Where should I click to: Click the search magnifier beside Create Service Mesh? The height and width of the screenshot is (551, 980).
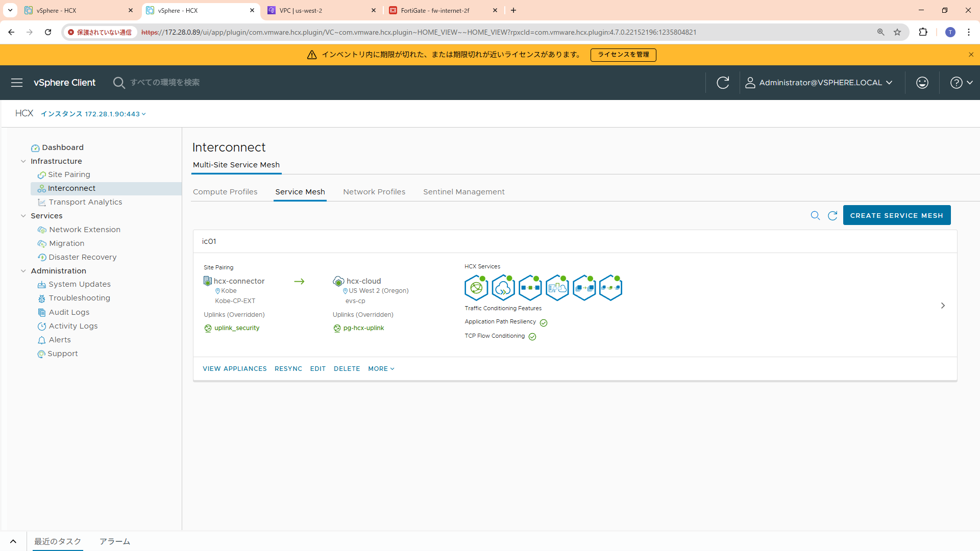click(815, 216)
